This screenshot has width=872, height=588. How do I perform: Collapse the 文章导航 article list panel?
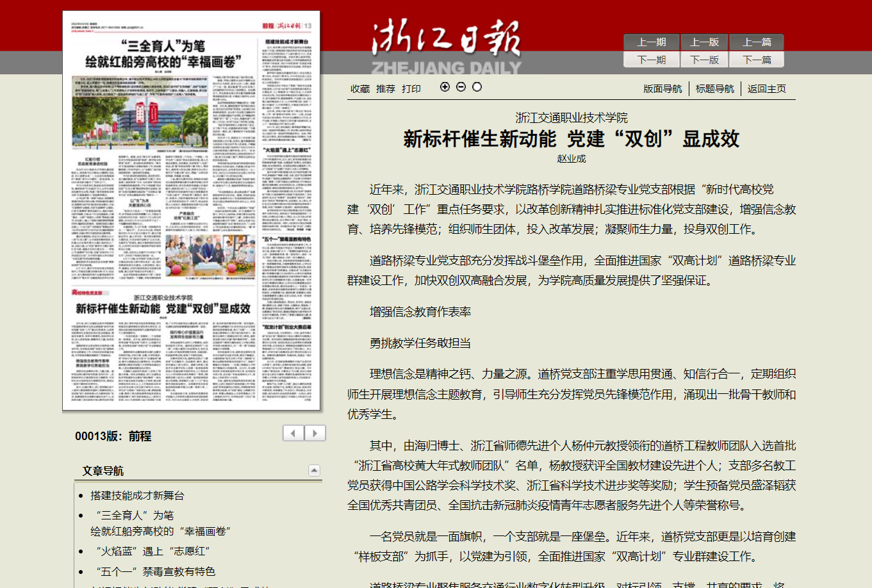(x=314, y=470)
